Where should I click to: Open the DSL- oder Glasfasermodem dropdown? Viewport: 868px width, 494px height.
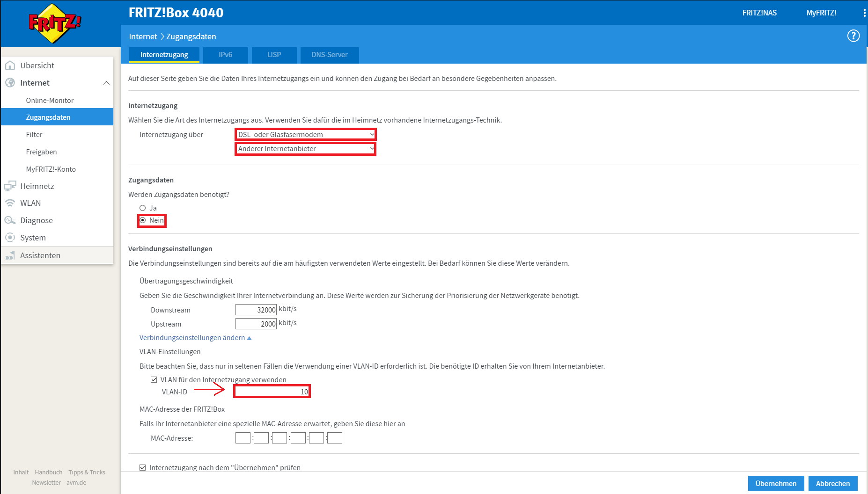[x=305, y=135]
